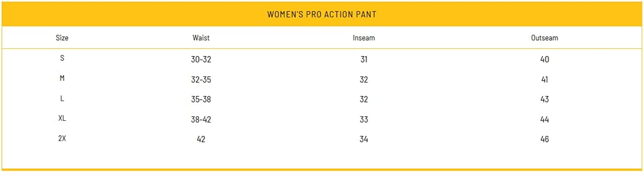
Task: Click the XL size label
Action: pyautogui.click(x=62, y=118)
